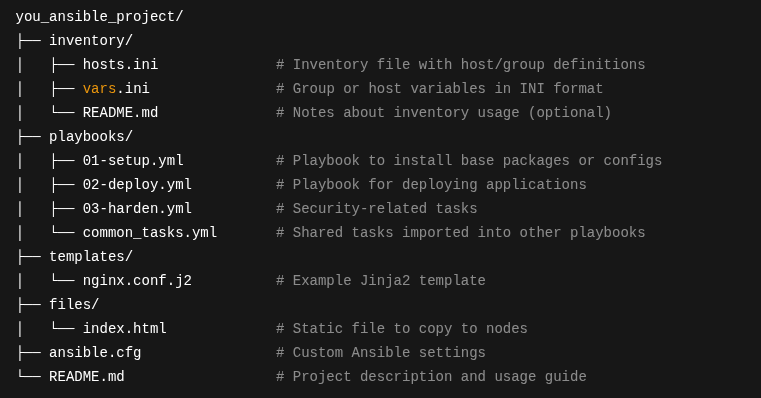This screenshot has width=761, height=398.
Task: Click the 02-deploy.yml file name
Action: 137,184
